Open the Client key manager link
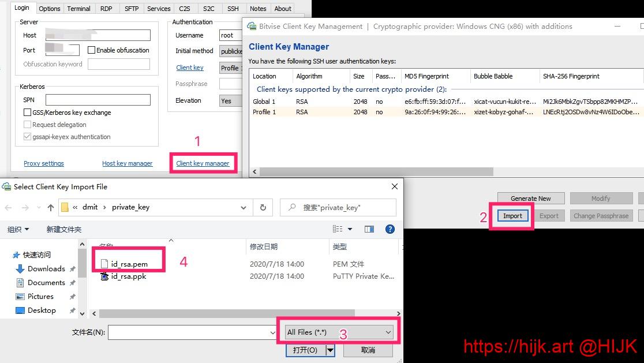644x363 pixels. (x=203, y=163)
